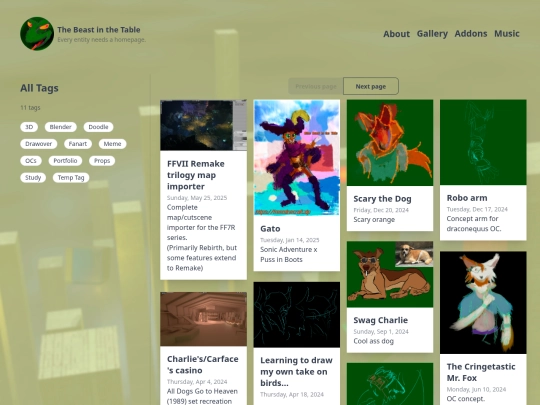Click Learning to draw my own take title
This screenshot has width=540, height=405.
click(296, 372)
